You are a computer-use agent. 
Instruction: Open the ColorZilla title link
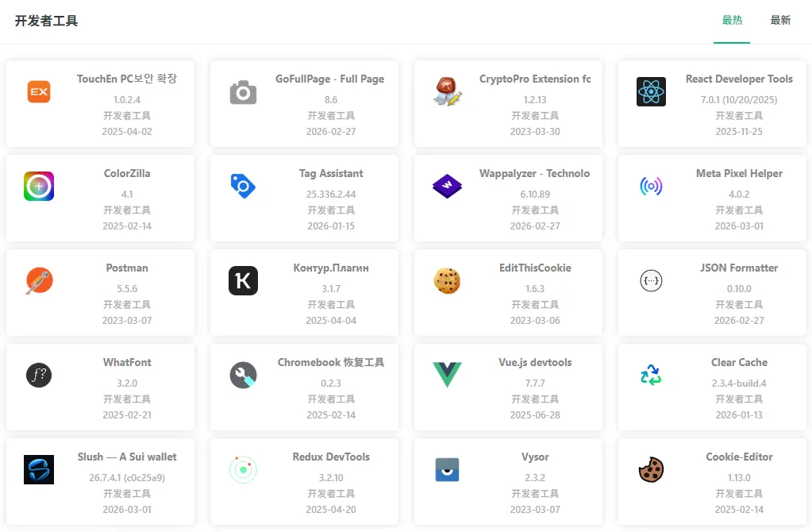(127, 174)
